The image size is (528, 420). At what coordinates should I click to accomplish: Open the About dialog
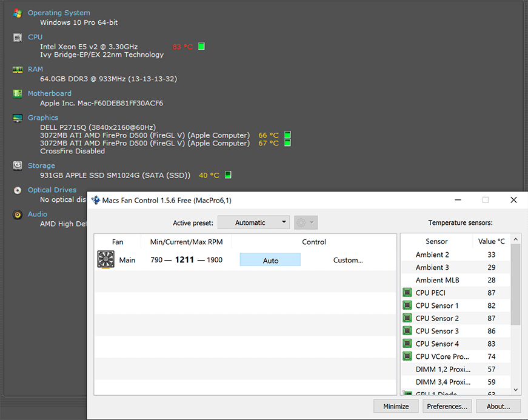tap(498, 406)
